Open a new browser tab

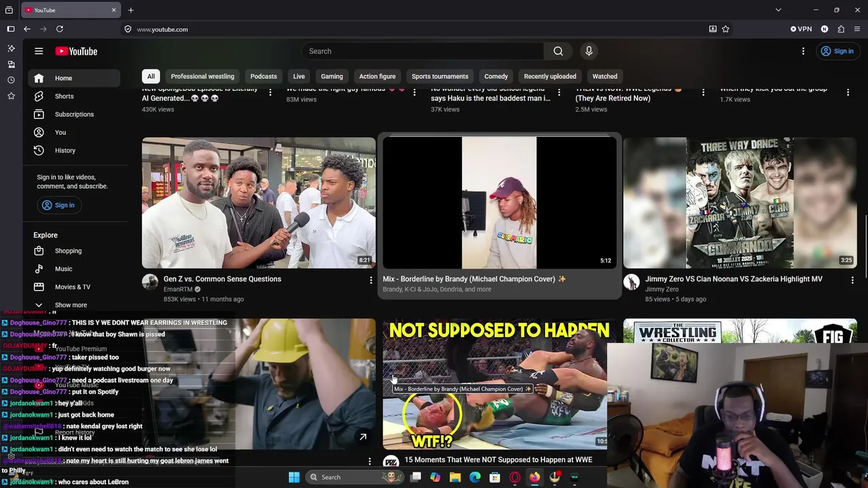[x=131, y=10]
